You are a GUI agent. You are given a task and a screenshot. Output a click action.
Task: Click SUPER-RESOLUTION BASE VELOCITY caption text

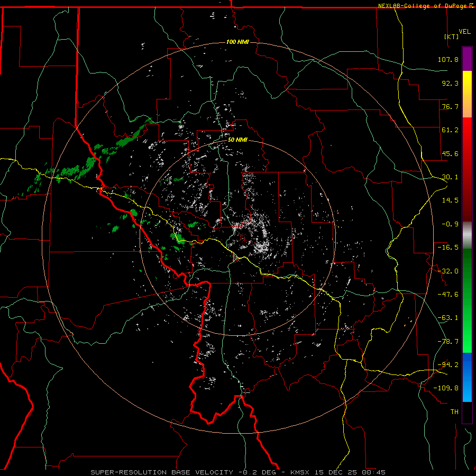point(162,472)
